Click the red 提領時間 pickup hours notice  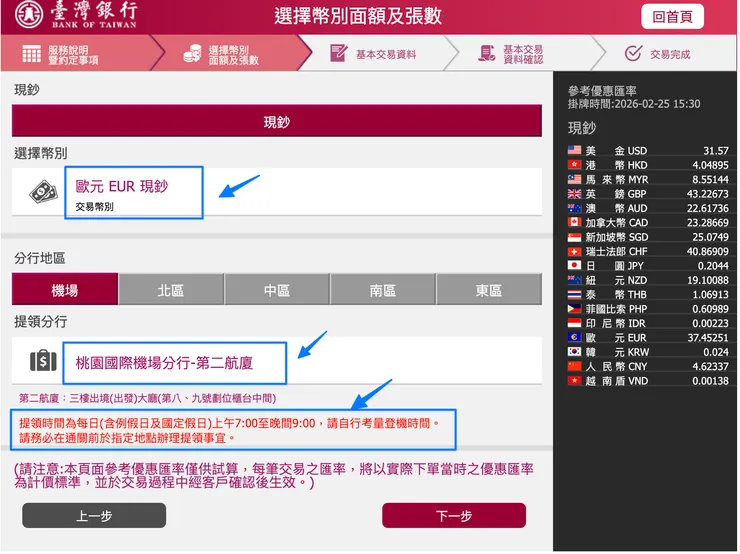point(229,430)
